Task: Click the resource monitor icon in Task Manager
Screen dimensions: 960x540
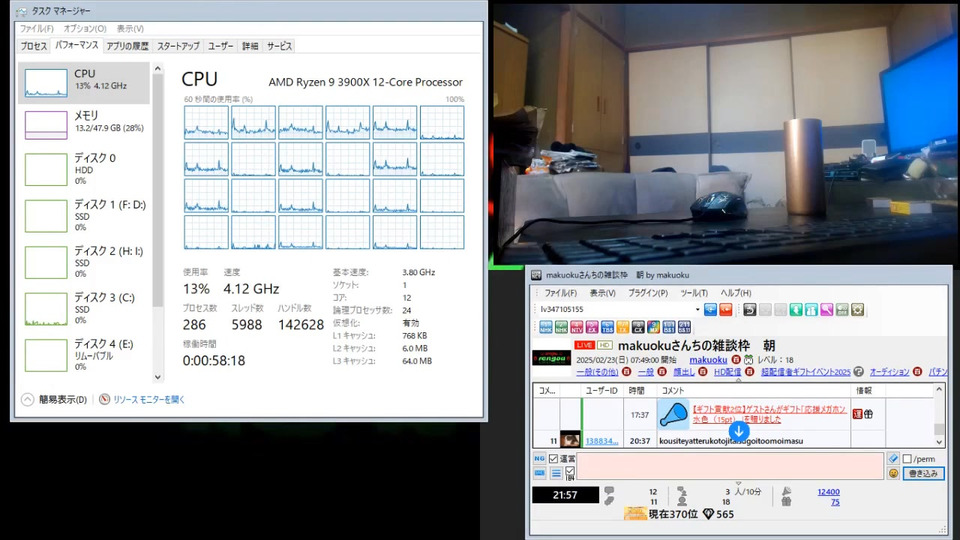Action: (x=105, y=399)
